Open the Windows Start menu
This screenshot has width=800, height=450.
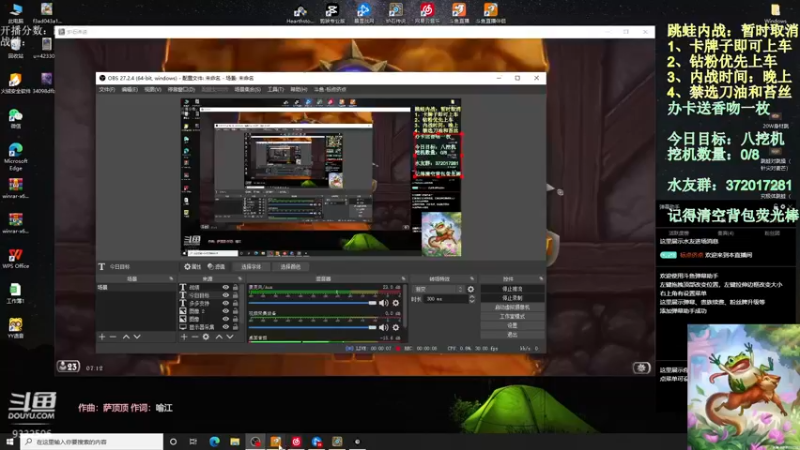pyautogui.click(x=10, y=442)
